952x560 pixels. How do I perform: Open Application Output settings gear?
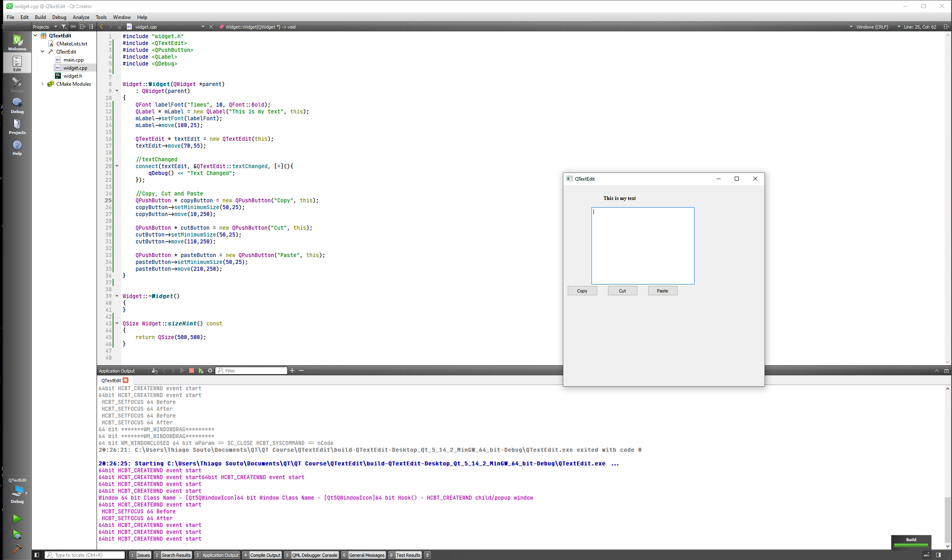(x=210, y=371)
